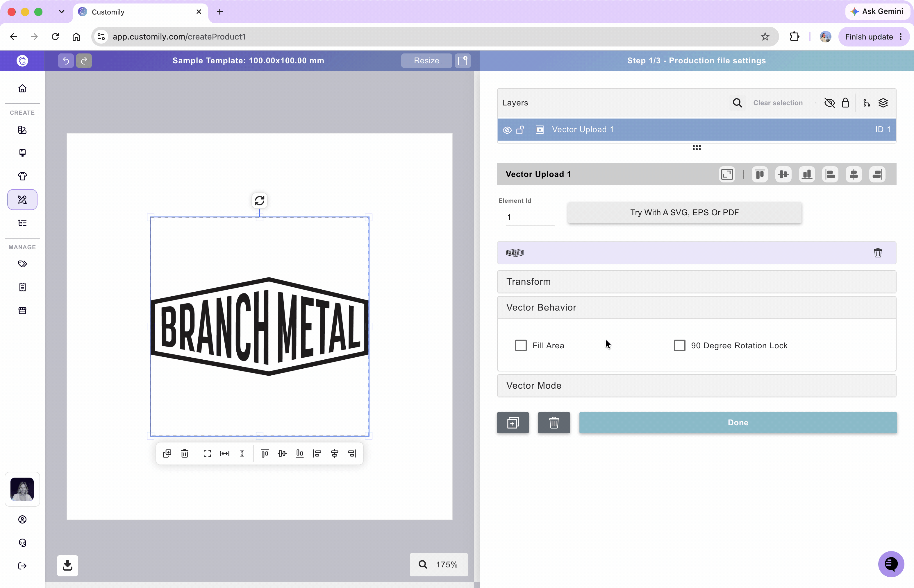Delete the element from the canvas floating toolbar

(x=185, y=453)
